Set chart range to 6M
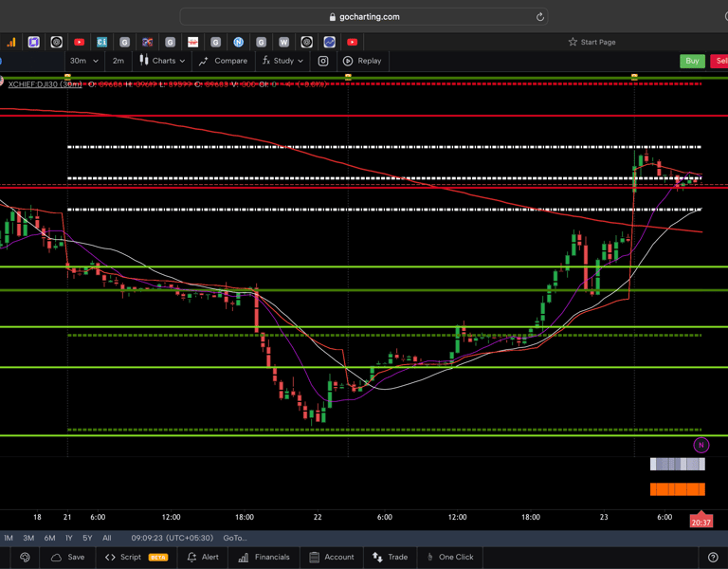The width and height of the screenshot is (728, 569). pyautogui.click(x=49, y=538)
